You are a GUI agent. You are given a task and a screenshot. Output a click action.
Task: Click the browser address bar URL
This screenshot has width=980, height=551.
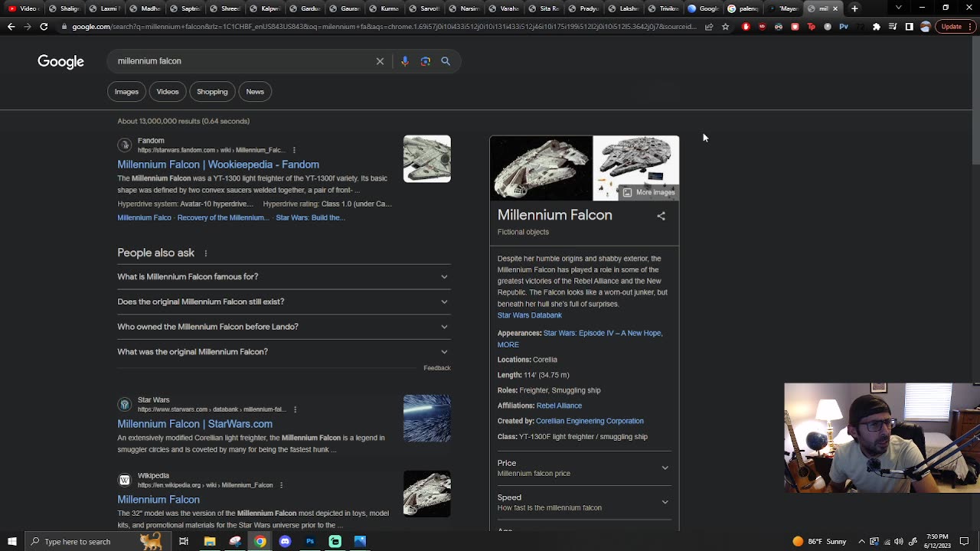383,27
